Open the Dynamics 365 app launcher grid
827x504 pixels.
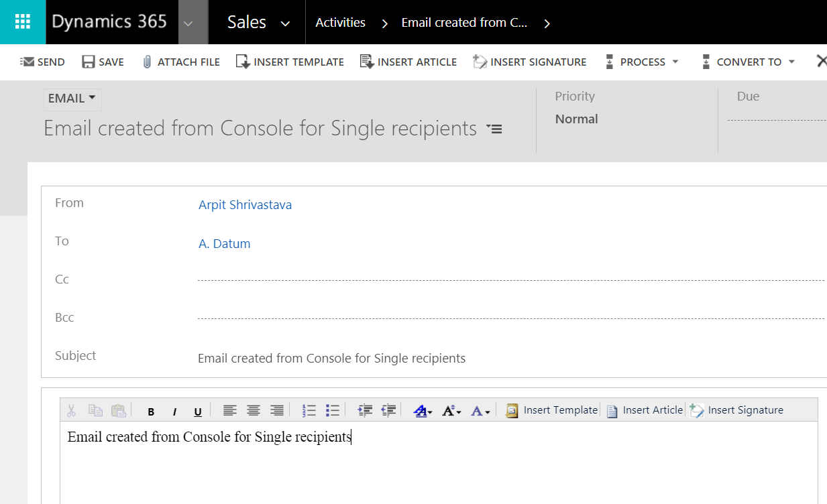22,22
